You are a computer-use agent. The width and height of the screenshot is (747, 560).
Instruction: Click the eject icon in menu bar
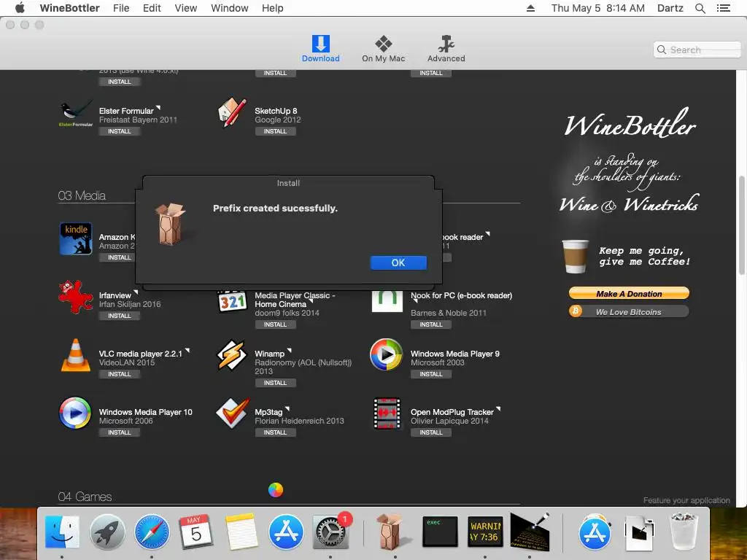[x=530, y=8]
